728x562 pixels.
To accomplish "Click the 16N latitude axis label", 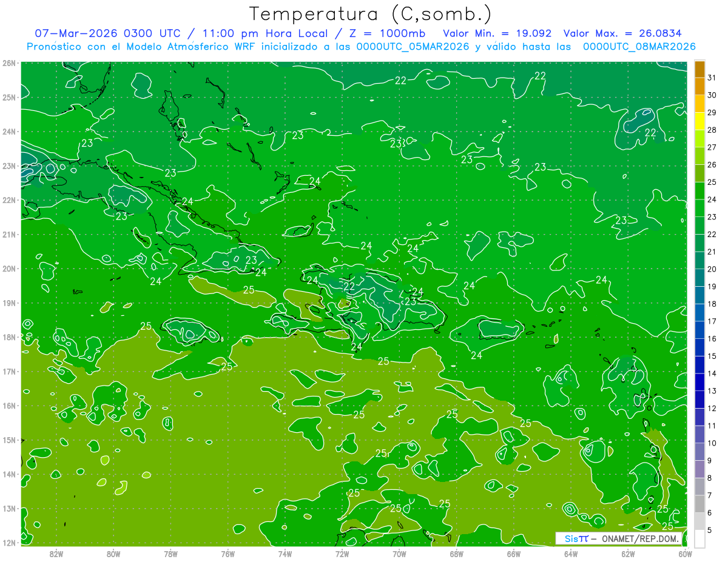I will 9,406.
